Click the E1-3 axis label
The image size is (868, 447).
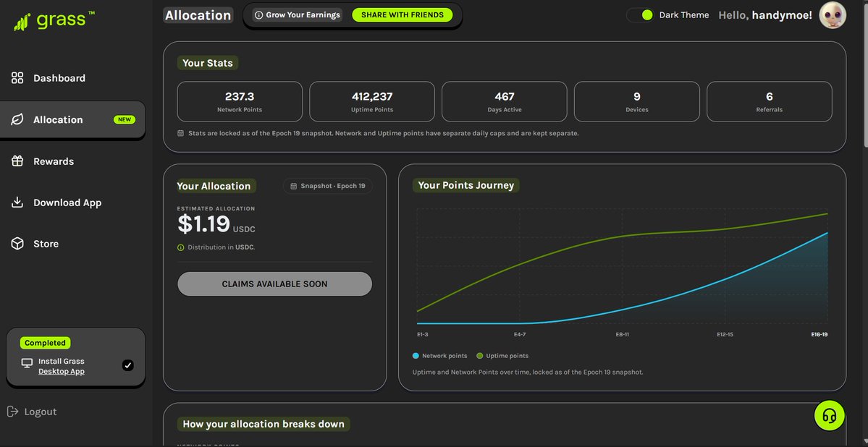(422, 335)
